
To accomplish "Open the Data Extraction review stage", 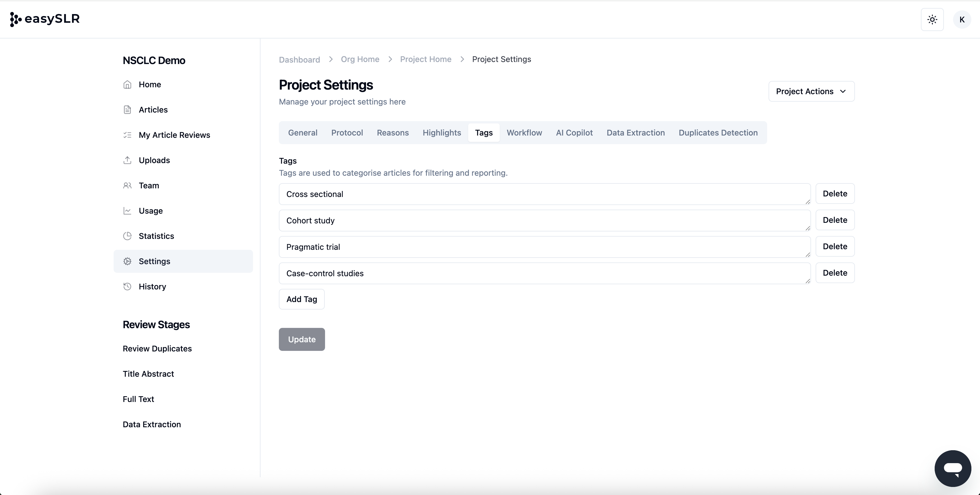I will click(x=152, y=425).
